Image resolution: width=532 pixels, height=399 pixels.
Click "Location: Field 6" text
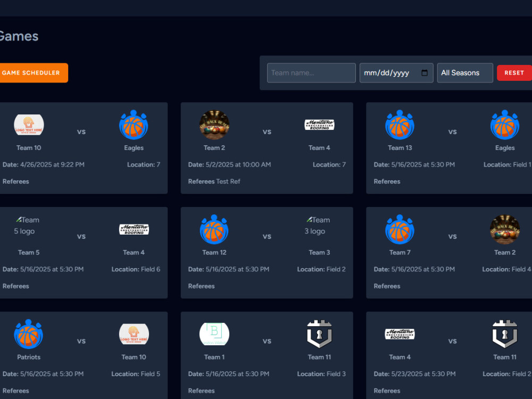[x=136, y=269]
